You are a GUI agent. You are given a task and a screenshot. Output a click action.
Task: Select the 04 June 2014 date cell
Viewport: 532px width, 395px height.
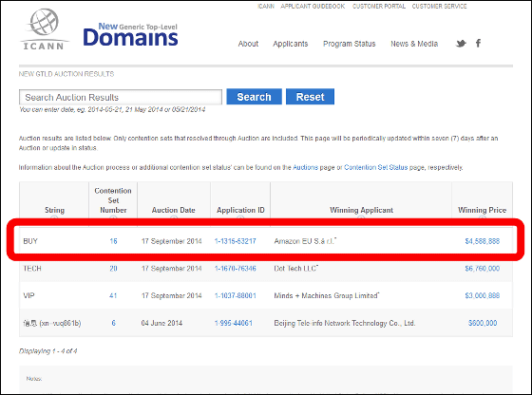pos(161,323)
